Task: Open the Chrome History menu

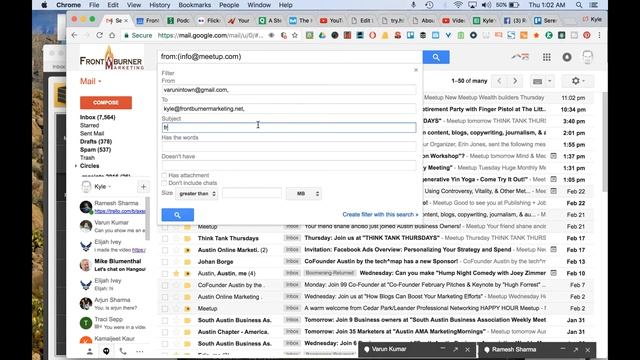Action: click(x=159, y=5)
